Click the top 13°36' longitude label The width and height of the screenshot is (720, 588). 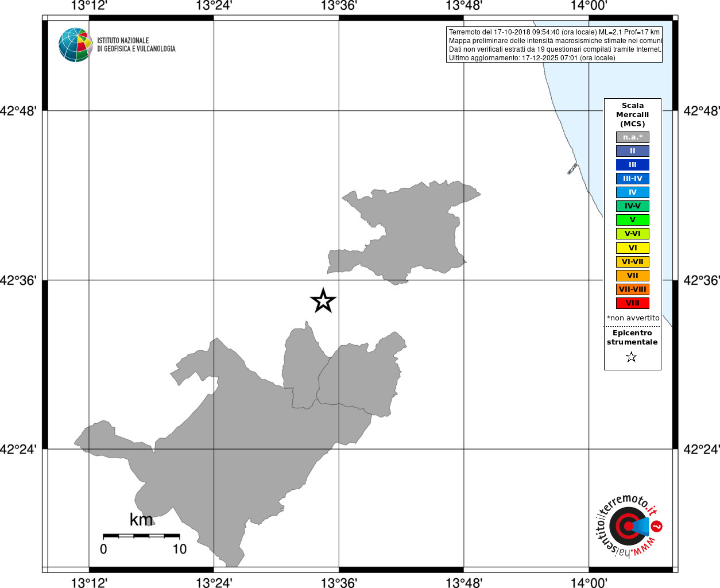click(339, 6)
